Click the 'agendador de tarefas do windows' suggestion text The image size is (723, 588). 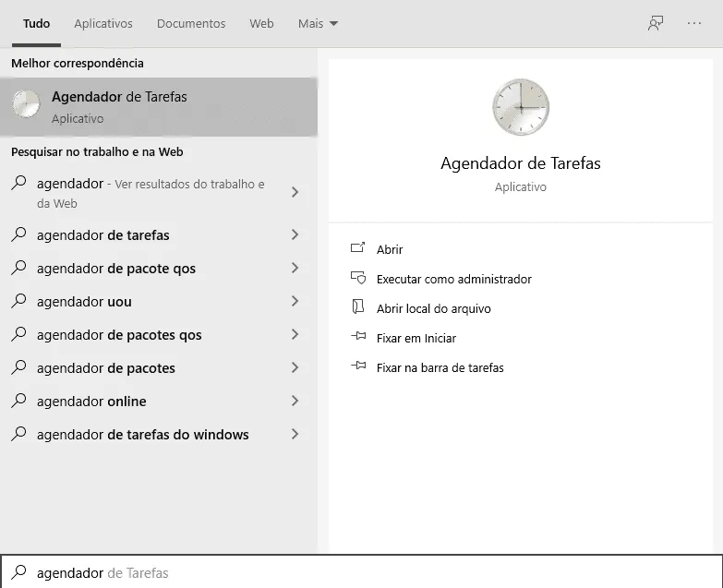click(x=143, y=434)
